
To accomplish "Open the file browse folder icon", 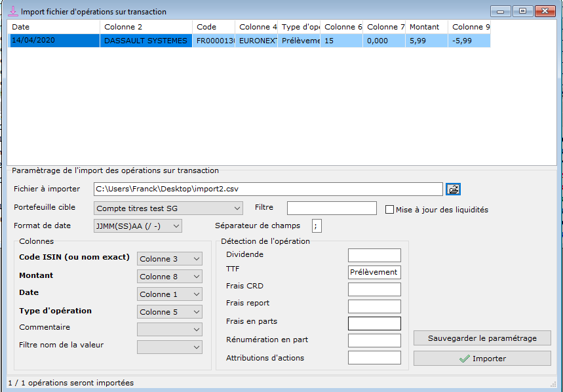I will tap(453, 189).
